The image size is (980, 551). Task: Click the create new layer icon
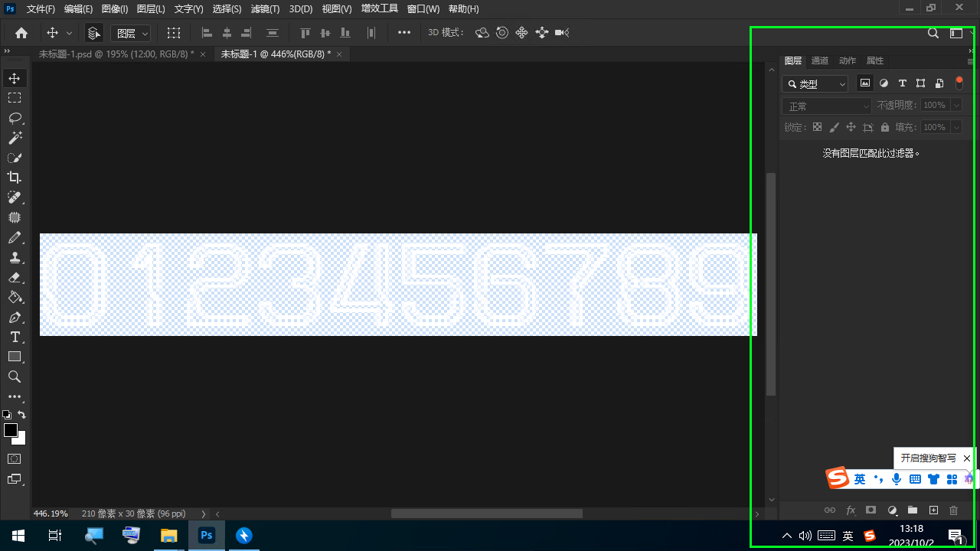point(933,510)
